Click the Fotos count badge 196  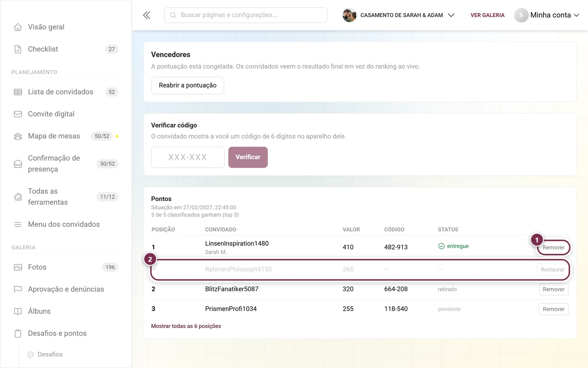point(110,267)
